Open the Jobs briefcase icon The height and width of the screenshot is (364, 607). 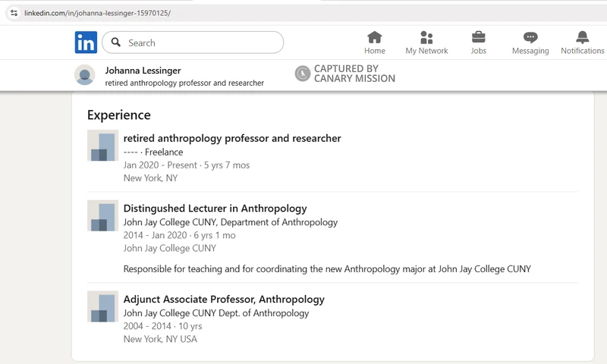click(479, 37)
